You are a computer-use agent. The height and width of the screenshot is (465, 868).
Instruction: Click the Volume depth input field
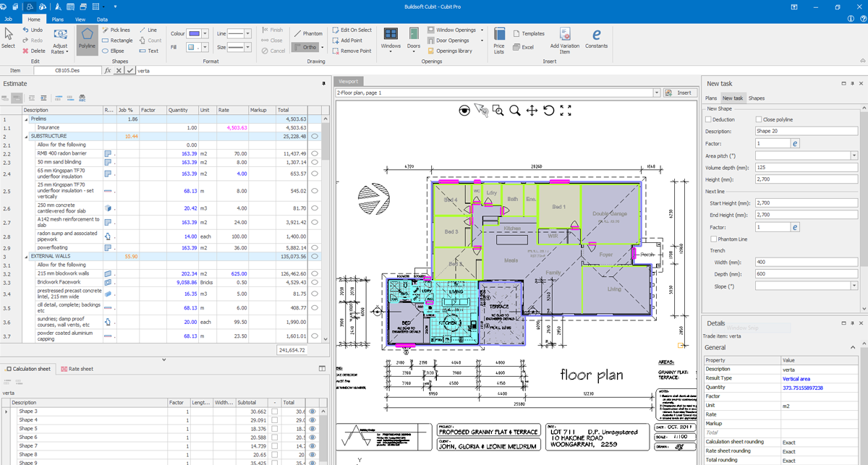tap(805, 168)
